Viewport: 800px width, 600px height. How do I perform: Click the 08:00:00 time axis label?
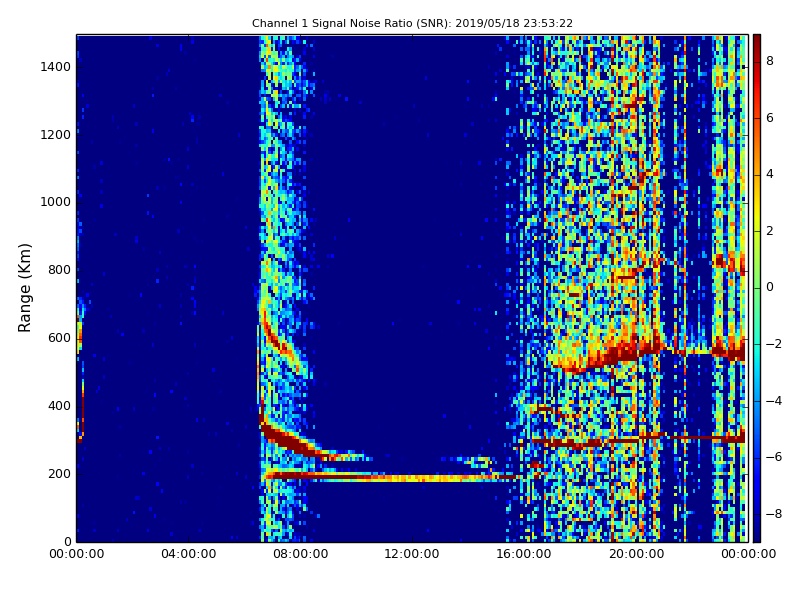(x=301, y=554)
